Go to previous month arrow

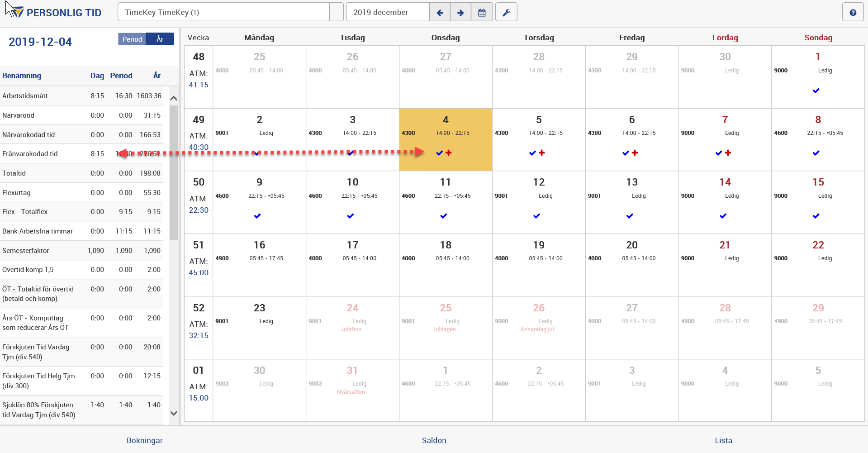pyautogui.click(x=440, y=12)
